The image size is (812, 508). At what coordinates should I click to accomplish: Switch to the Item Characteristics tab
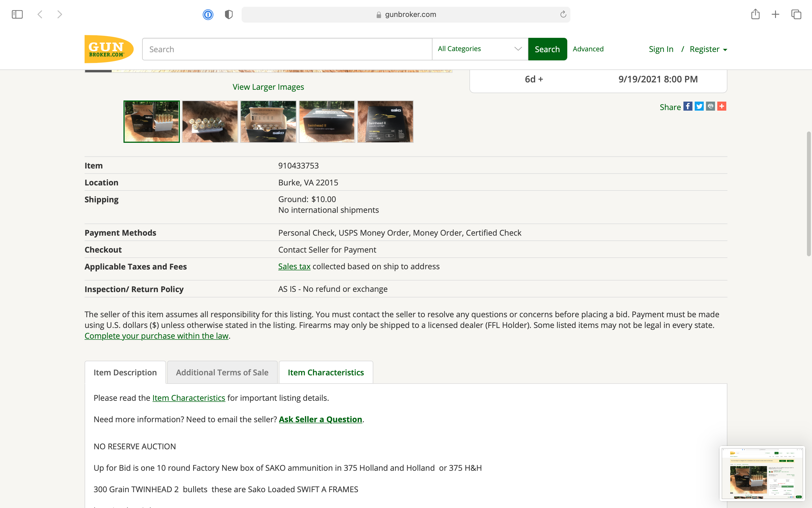pyautogui.click(x=326, y=372)
